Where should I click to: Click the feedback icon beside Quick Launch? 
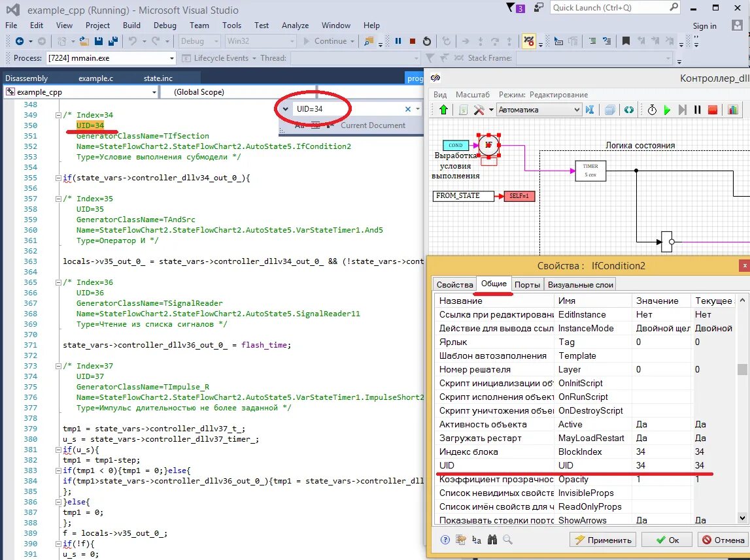tap(539, 8)
